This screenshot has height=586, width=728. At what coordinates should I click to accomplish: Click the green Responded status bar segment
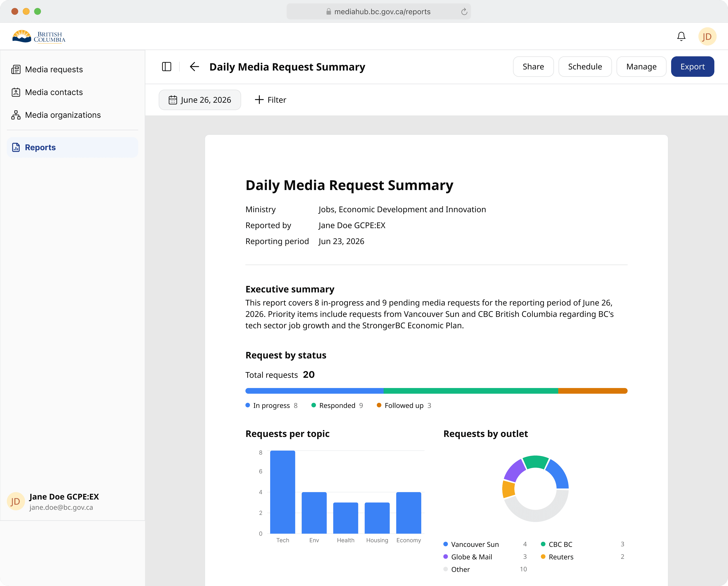(471, 391)
